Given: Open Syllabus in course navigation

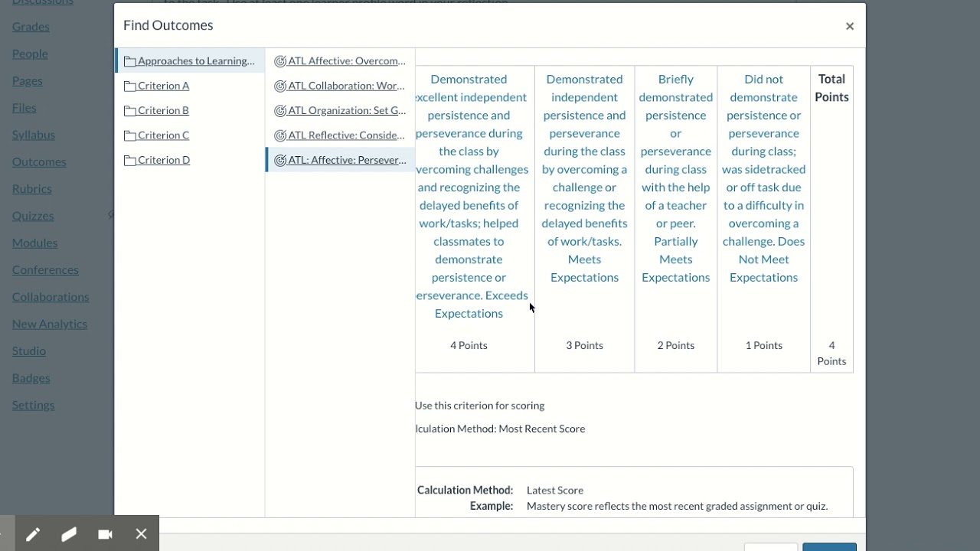Looking at the screenshot, I should point(34,135).
